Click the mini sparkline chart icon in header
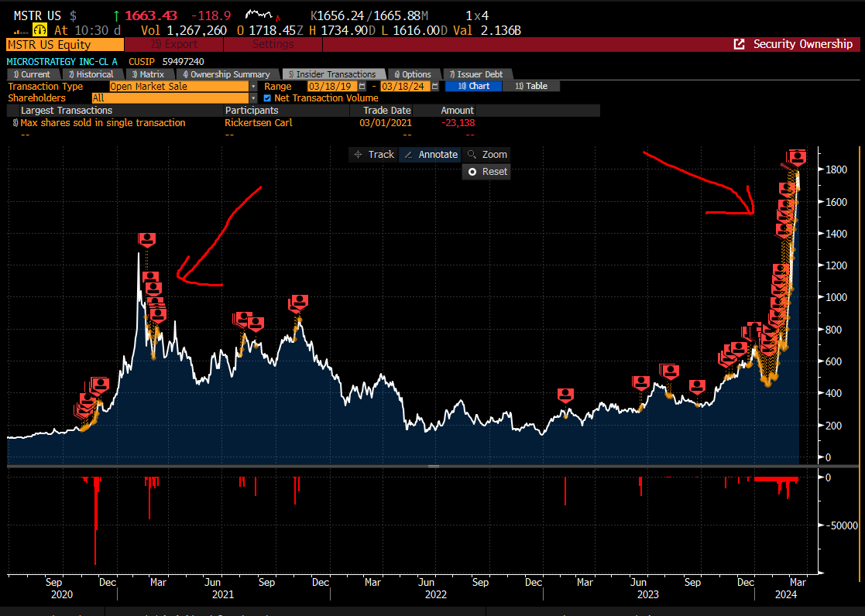 pos(261,15)
